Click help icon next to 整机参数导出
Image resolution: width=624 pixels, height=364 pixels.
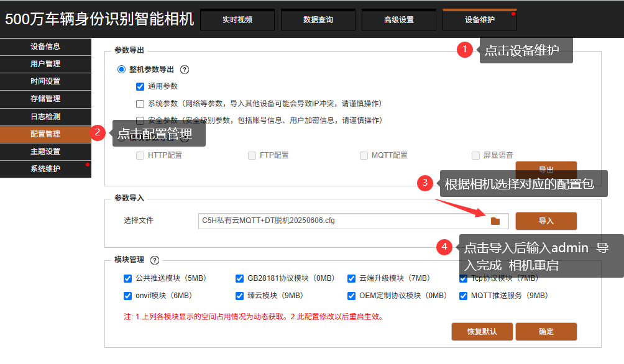pyautogui.click(x=184, y=70)
